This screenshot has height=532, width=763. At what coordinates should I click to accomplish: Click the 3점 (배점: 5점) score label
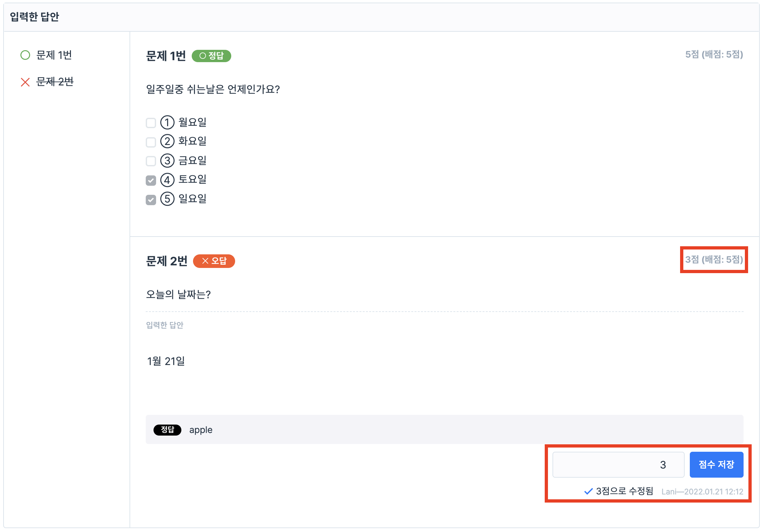tap(713, 259)
